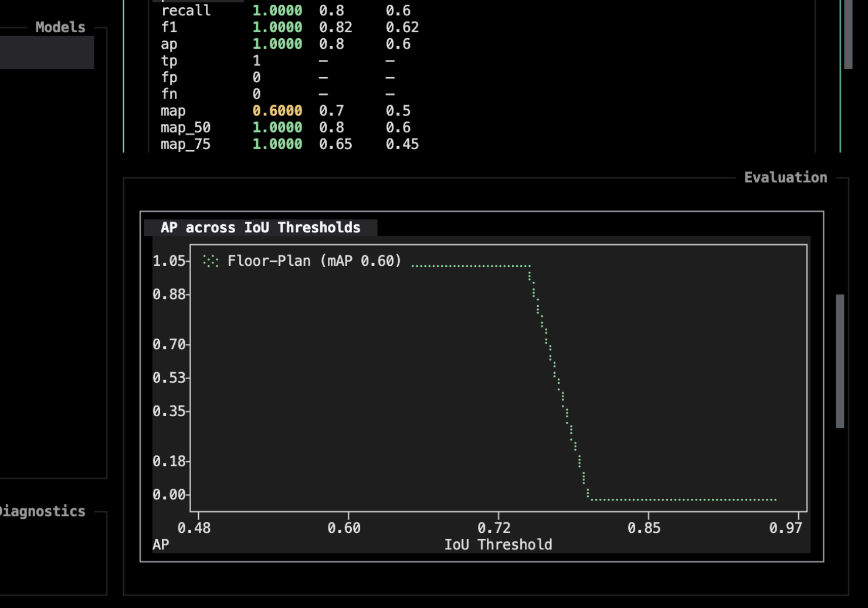This screenshot has width=868, height=608.
Task: Click the 0.88 y-axis tick label
Action: click(x=169, y=294)
